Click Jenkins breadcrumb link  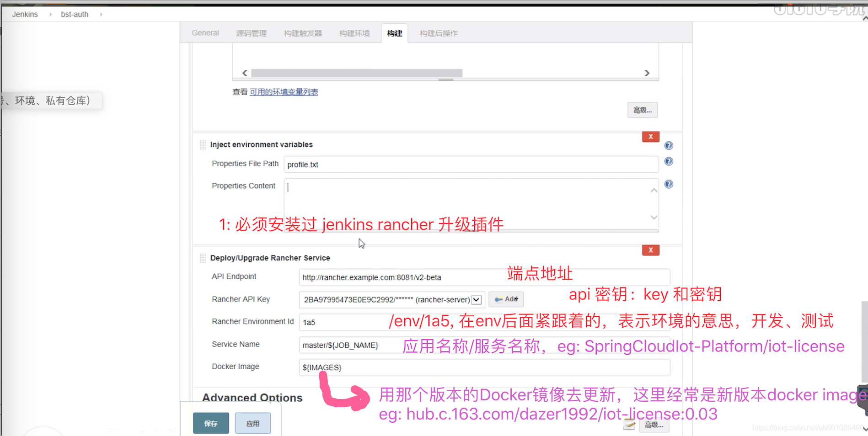coord(25,14)
